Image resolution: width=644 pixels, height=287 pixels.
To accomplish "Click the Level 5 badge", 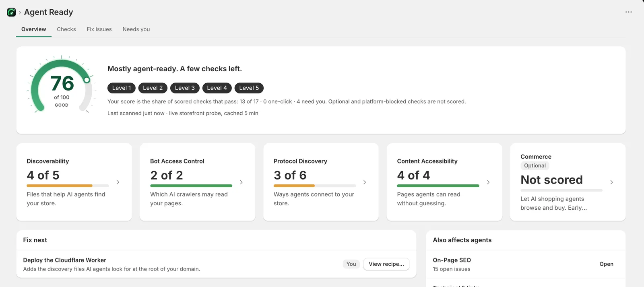I will (249, 88).
